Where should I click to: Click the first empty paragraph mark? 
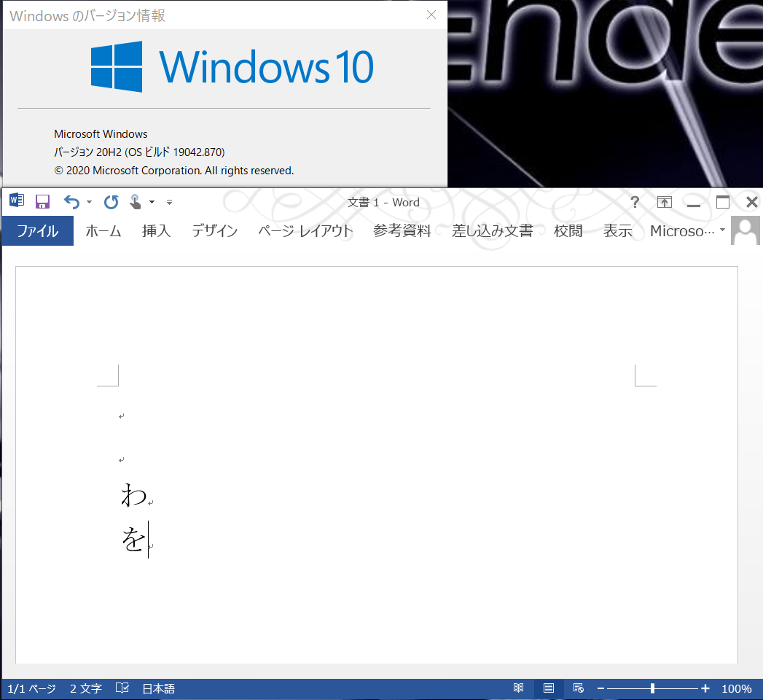122,416
